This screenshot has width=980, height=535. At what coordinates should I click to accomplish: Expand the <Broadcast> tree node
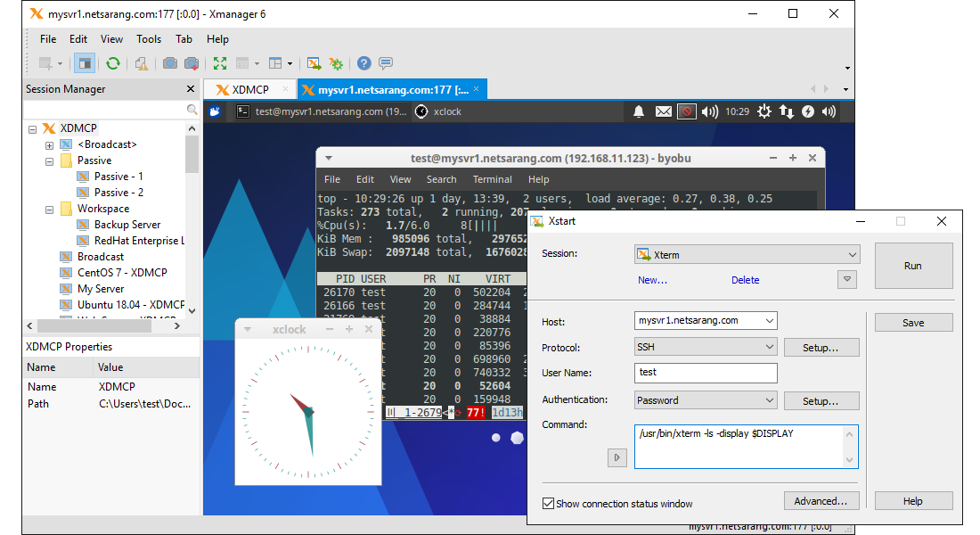pos(49,145)
